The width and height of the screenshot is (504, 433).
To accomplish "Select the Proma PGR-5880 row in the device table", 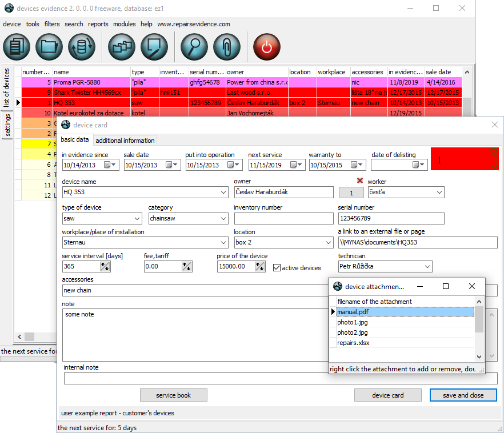I will (242, 82).
